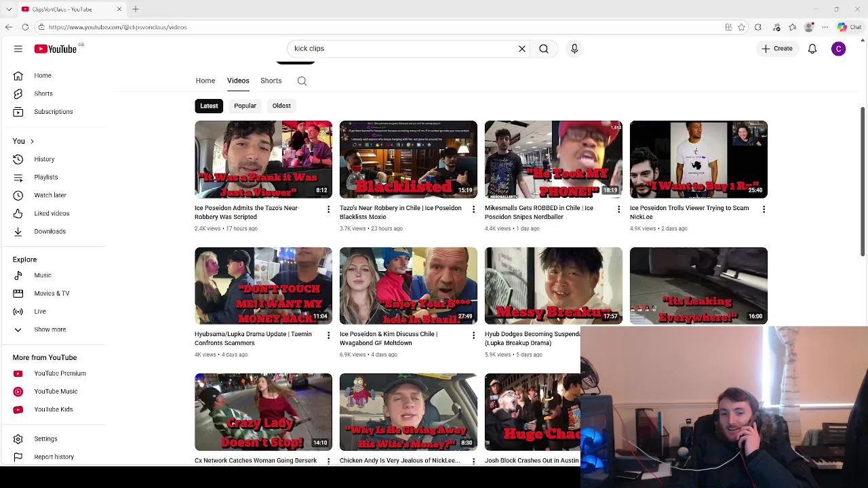Open 'Hyub Dodges Becoming Suspended' video title
868x488 pixels.
[x=532, y=338]
